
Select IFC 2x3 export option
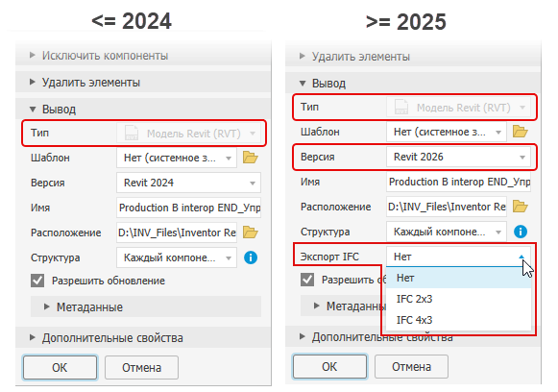[458, 299]
